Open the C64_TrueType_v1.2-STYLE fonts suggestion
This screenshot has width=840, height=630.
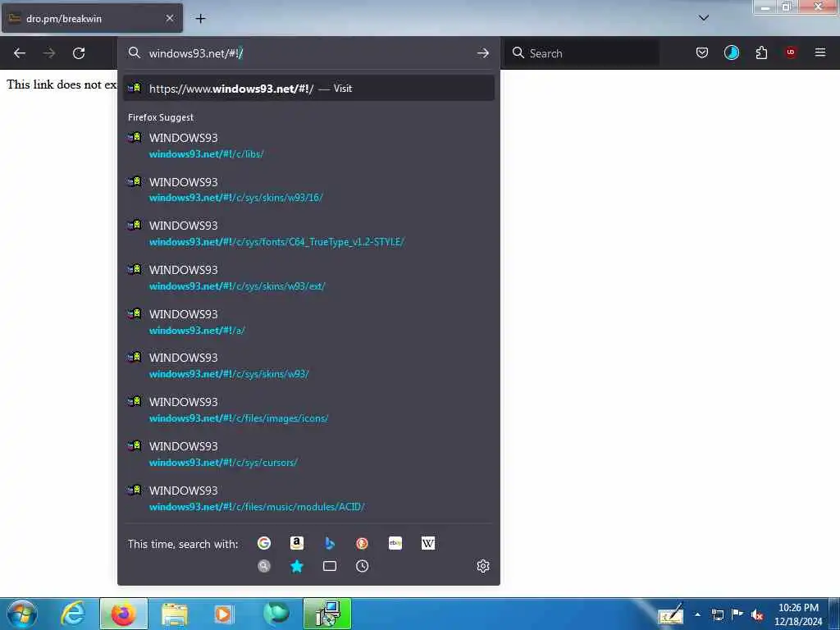[x=308, y=234]
